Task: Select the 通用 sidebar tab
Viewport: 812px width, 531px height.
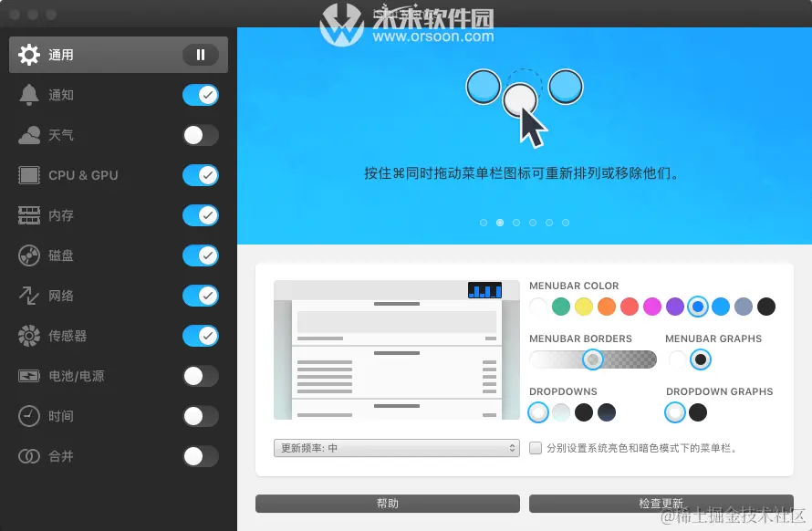Action: tap(119, 55)
